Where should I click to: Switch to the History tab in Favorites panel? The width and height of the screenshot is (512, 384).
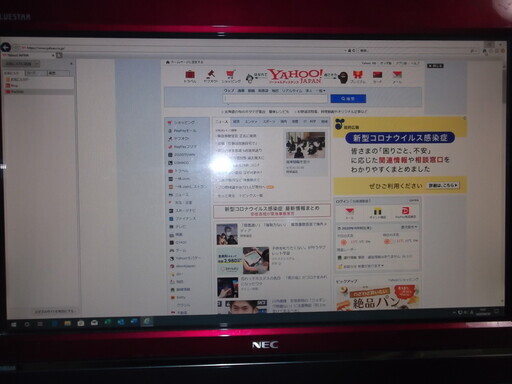[58, 73]
